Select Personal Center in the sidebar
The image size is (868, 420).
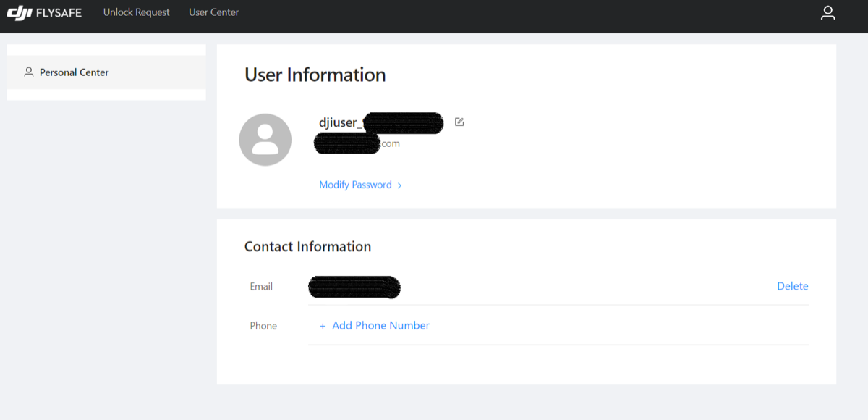coord(75,72)
